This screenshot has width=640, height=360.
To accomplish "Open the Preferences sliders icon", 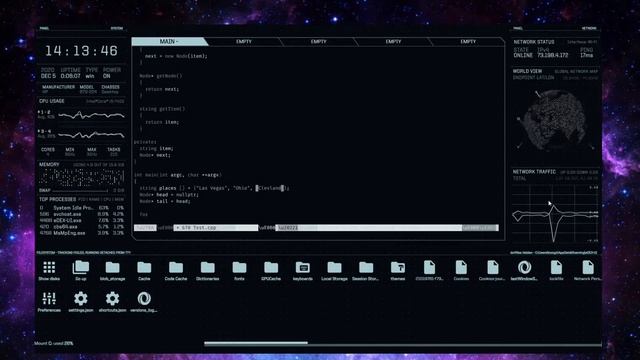I will click(x=49, y=299).
